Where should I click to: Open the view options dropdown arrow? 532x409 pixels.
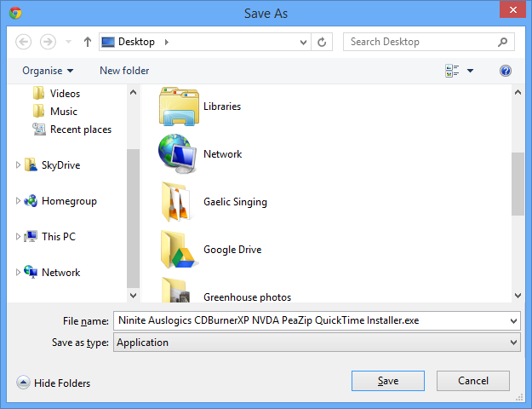pyautogui.click(x=470, y=71)
